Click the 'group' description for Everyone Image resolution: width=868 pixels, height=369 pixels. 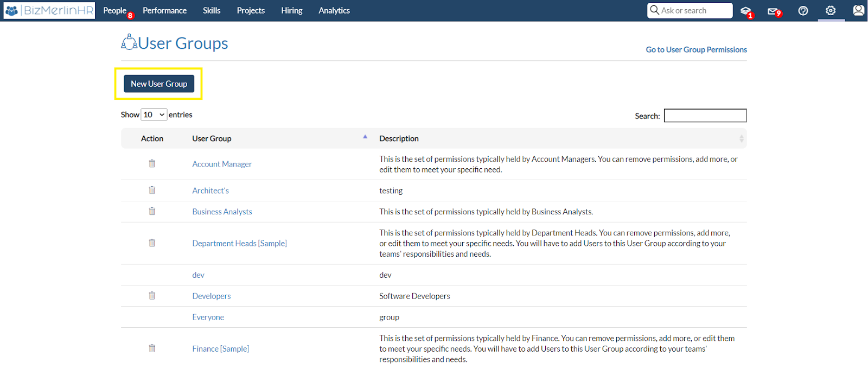(x=389, y=317)
